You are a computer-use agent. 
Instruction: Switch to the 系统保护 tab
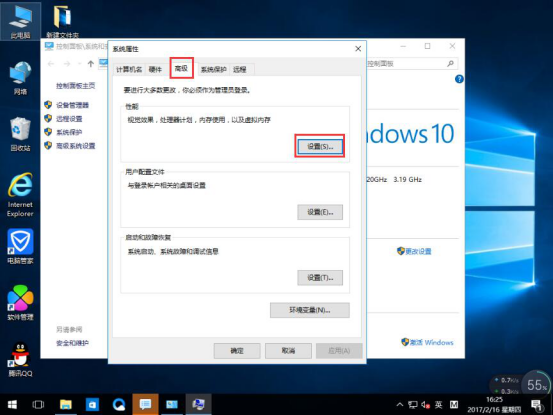click(213, 69)
